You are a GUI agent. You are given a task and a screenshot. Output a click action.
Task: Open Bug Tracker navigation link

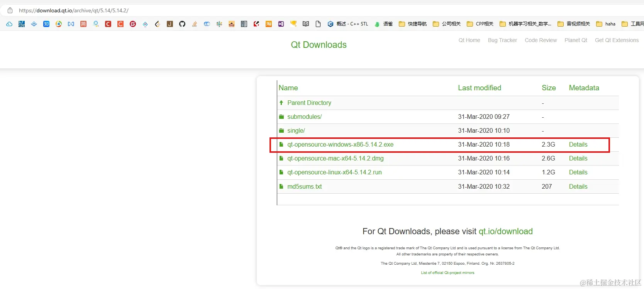click(502, 40)
